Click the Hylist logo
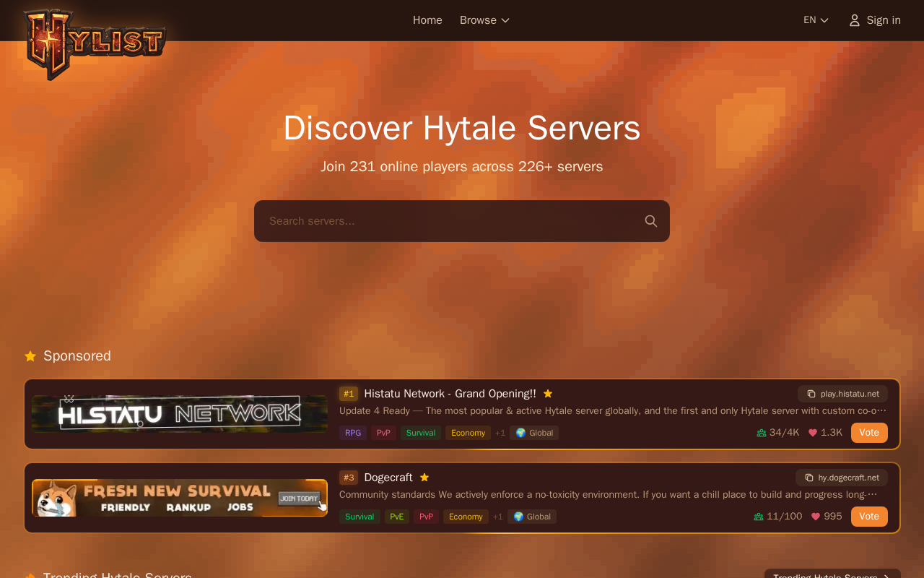The width and height of the screenshot is (924, 578). point(95,44)
